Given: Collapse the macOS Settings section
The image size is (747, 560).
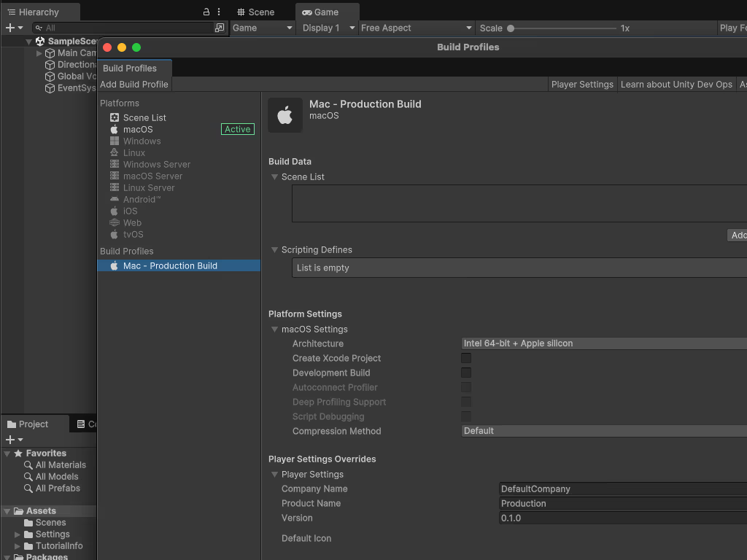Looking at the screenshot, I should point(274,329).
